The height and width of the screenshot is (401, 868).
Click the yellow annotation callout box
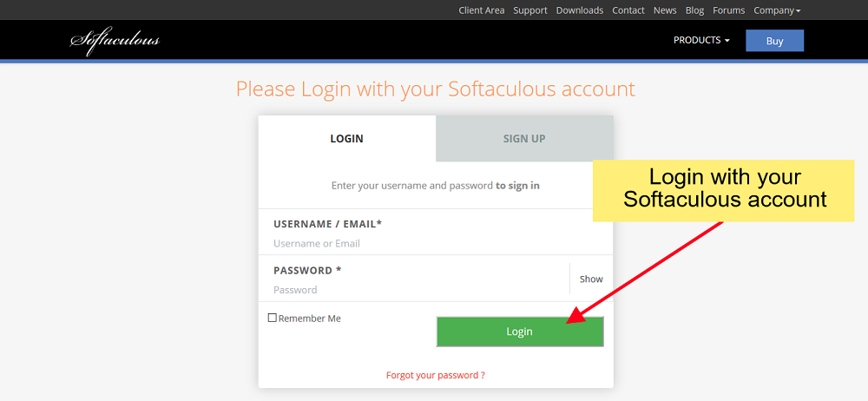click(x=724, y=191)
